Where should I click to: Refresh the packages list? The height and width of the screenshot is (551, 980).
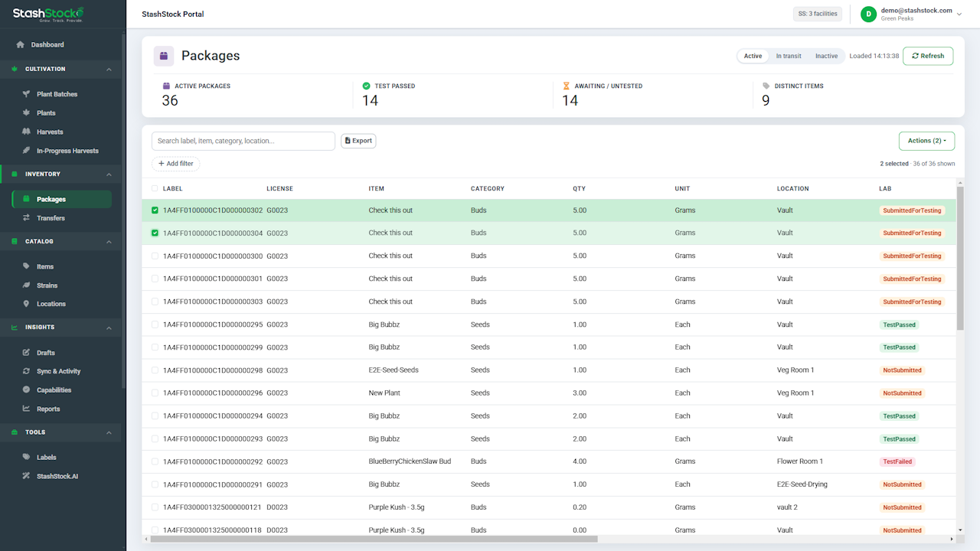928,56
